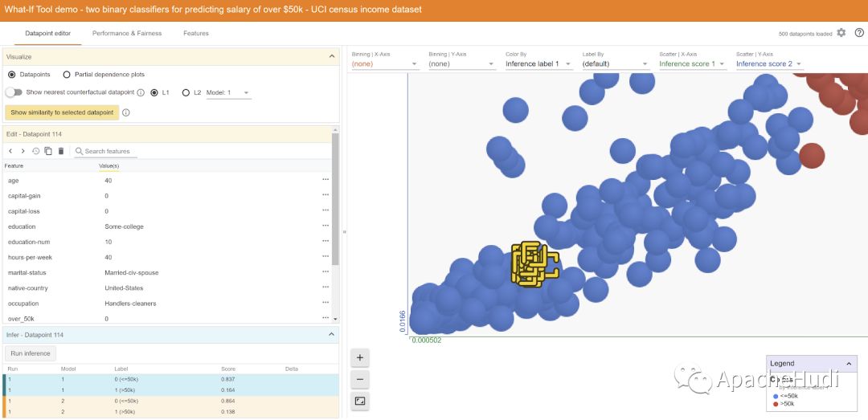Click info icon beside counterfactual toggle
868x420 pixels.
(x=141, y=92)
